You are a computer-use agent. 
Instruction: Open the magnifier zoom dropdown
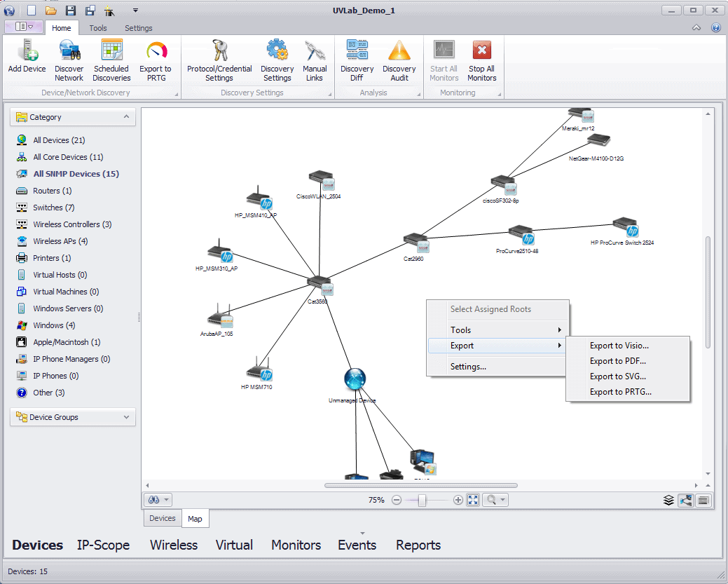click(x=495, y=500)
